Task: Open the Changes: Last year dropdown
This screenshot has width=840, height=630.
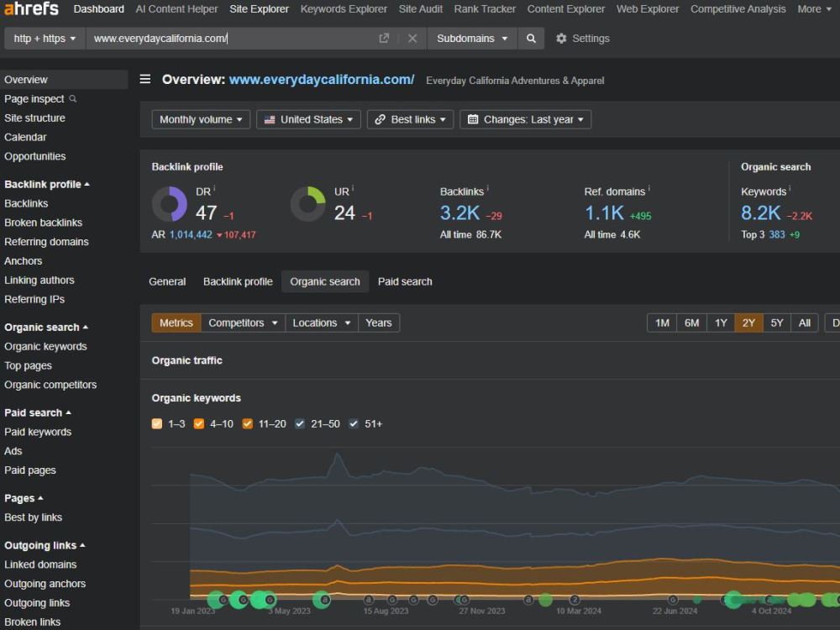Action: pyautogui.click(x=526, y=119)
